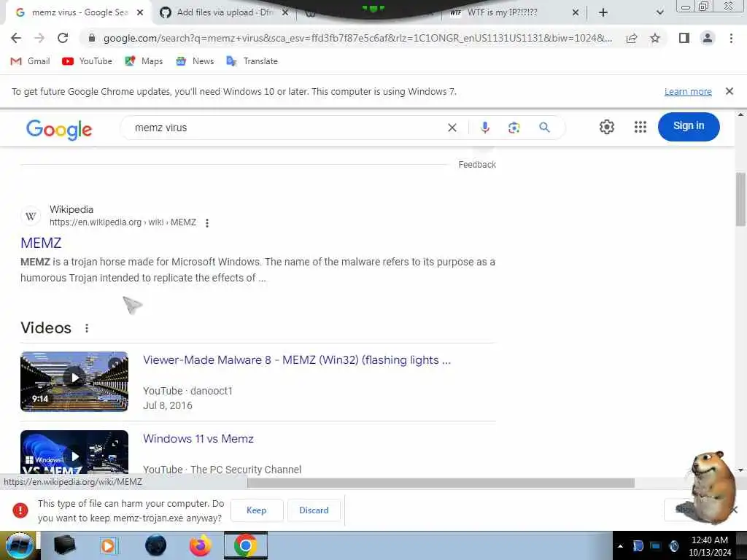Open Viewer-Made Malware 8 - MEMZ video link
Screen dimensions: 747x560
pyautogui.click(x=296, y=360)
